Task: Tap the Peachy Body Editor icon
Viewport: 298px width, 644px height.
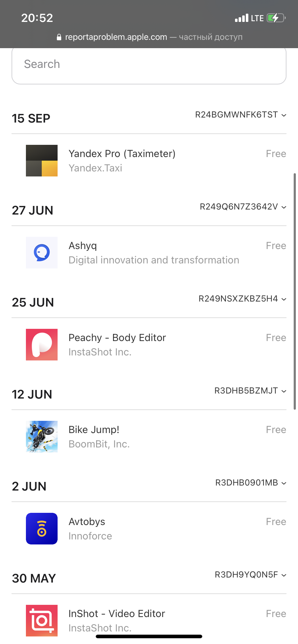Action: click(42, 345)
